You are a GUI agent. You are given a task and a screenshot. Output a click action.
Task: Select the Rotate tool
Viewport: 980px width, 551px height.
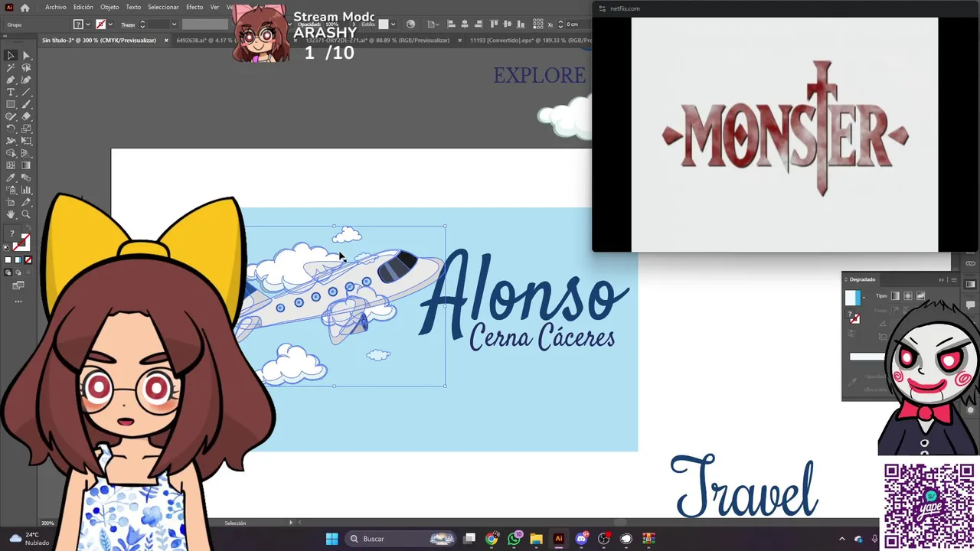tap(11, 129)
